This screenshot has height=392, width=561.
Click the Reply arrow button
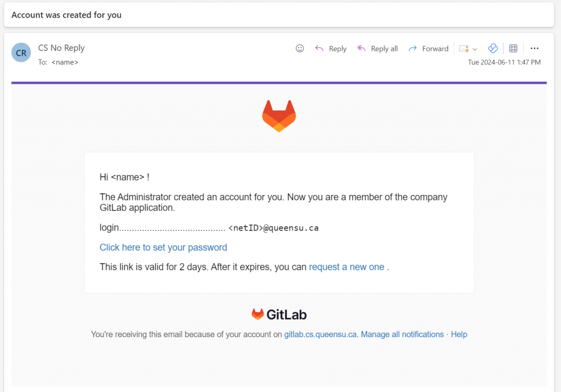pyautogui.click(x=331, y=49)
